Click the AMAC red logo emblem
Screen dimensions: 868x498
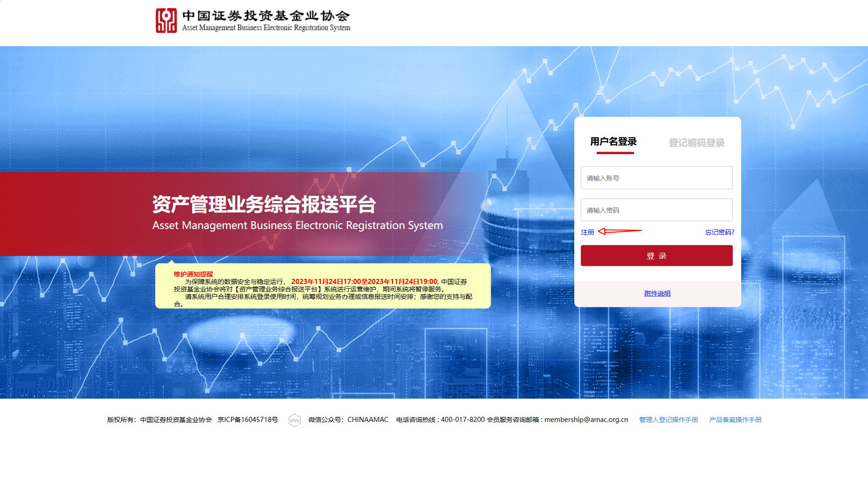(x=166, y=21)
